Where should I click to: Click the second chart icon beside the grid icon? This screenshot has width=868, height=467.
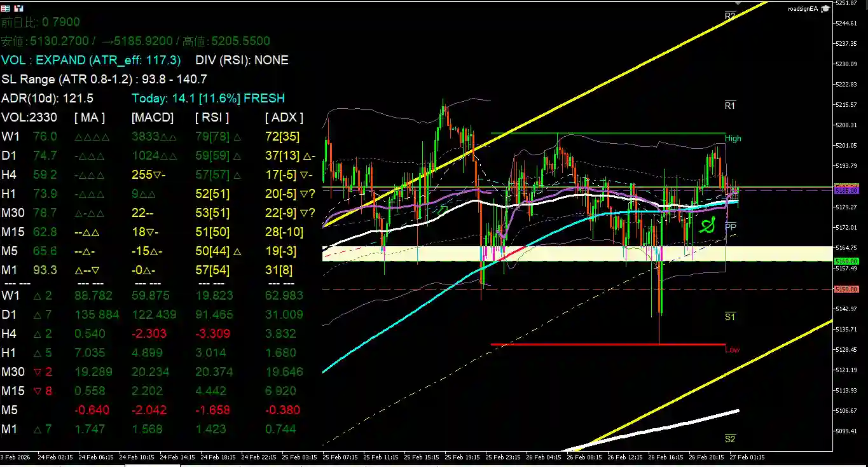click(x=19, y=9)
